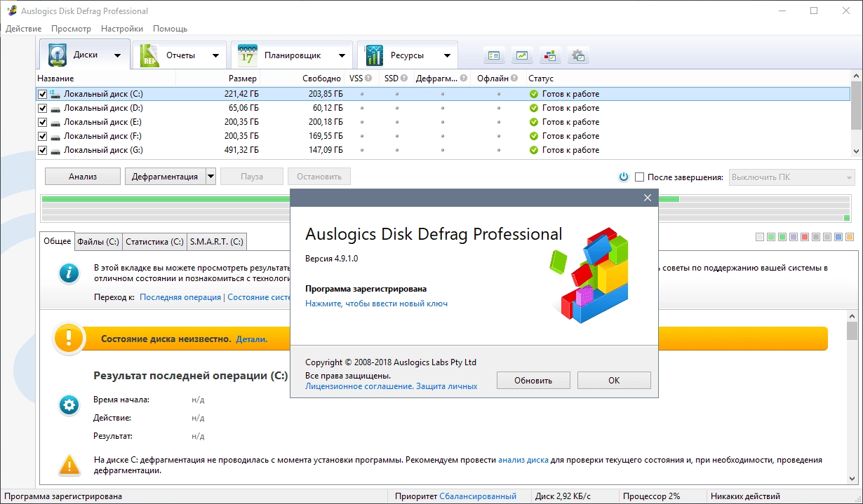Open the Просмотр menu
The width and height of the screenshot is (863, 504).
71,29
